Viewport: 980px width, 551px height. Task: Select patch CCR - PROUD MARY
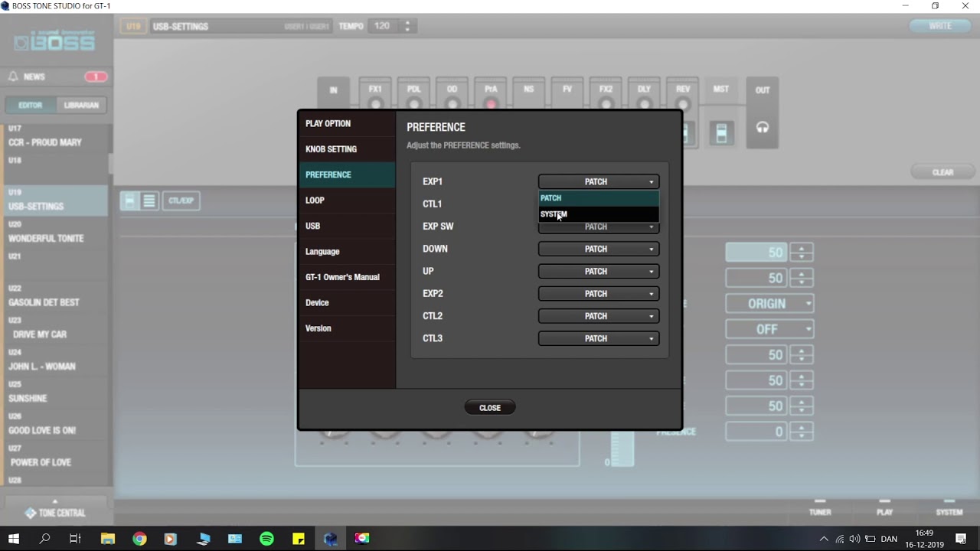[55, 137]
